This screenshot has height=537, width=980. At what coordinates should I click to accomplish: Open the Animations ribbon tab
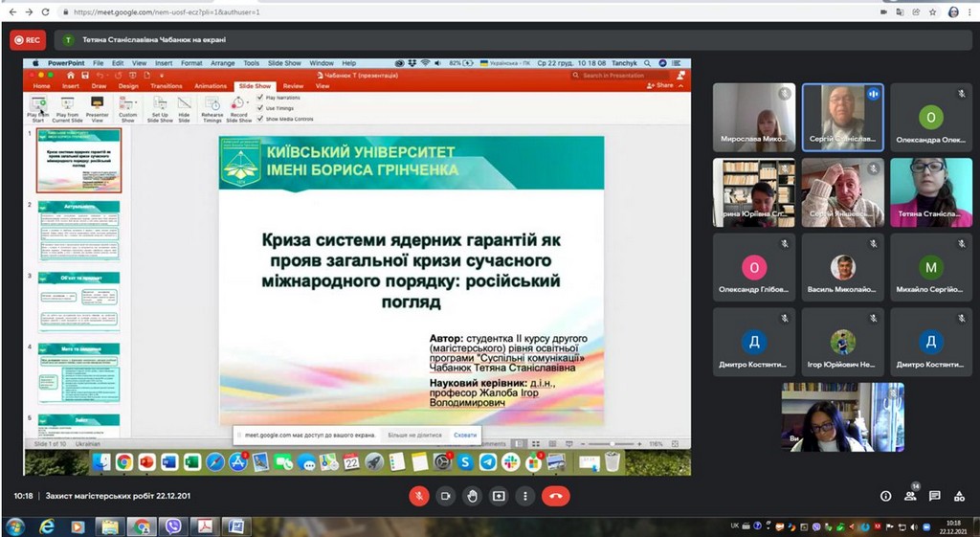click(x=211, y=86)
